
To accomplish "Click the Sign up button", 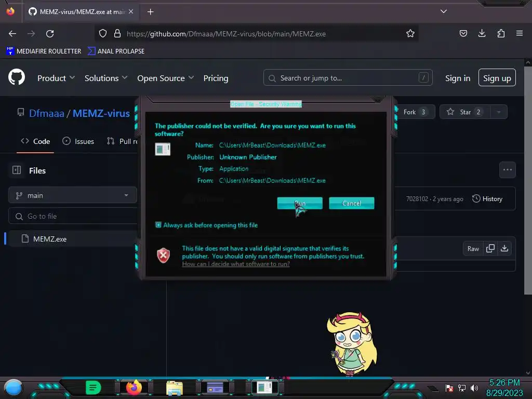I will pyautogui.click(x=497, y=78).
